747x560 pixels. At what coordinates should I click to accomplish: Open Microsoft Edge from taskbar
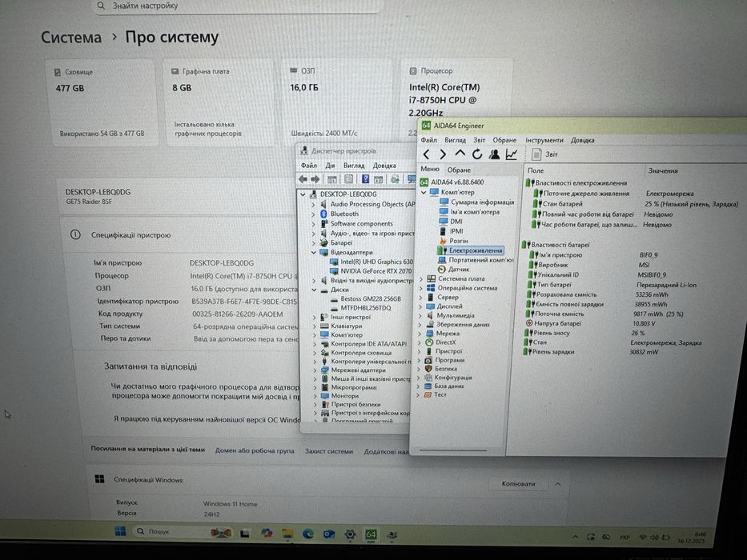click(307, 534)
